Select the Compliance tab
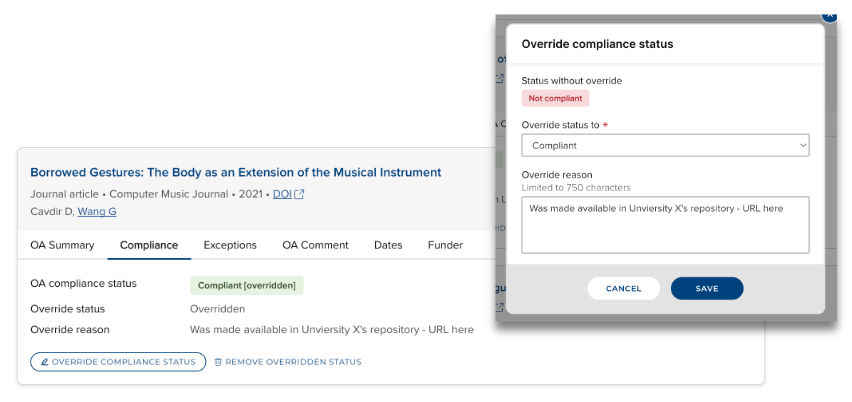Viewport: 852px width, 402px height. (x=149, y=245)
